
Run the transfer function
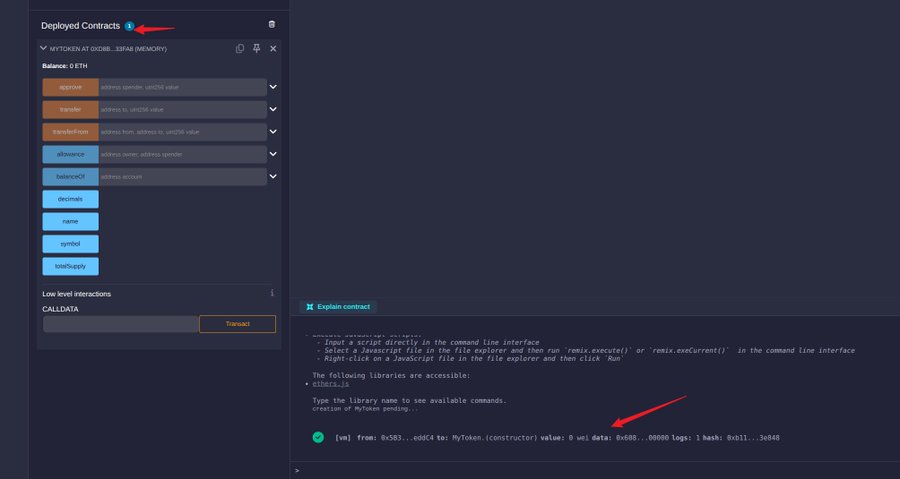(x=71, y=110)
